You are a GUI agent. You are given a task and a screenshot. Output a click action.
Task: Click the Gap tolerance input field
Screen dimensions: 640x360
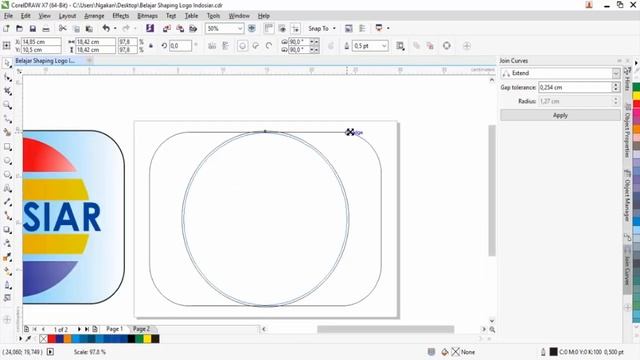click(575, 87)
